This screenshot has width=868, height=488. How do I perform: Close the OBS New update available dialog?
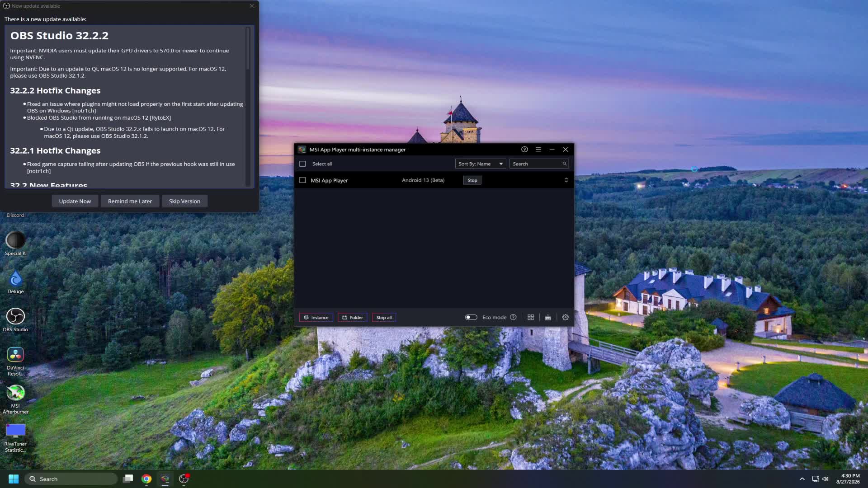[x=252, y=6]
